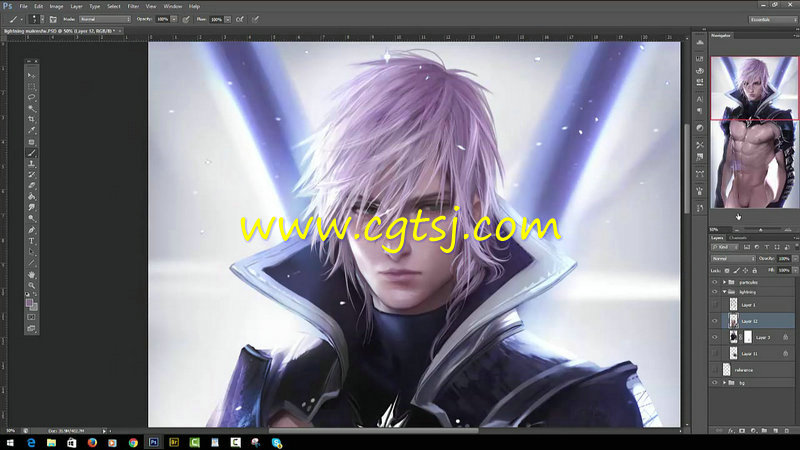Viewport: 800px width, 450px height.
Task: Open the File menu
Action: pyautogui.click(x=23, y=7)
